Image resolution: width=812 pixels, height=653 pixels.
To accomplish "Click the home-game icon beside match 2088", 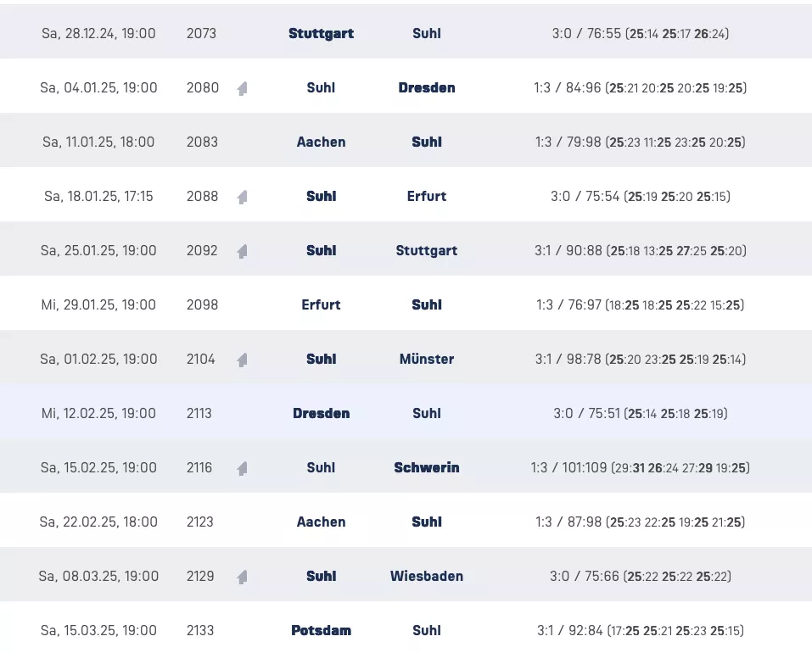I will pyautogui.click(x=243, y=197).
